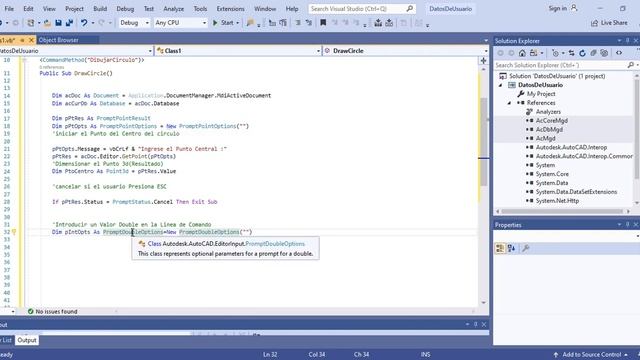The image size is (640, 360).
Task: Click Switch Views icon in Solution Explorer
Action: 533,53
